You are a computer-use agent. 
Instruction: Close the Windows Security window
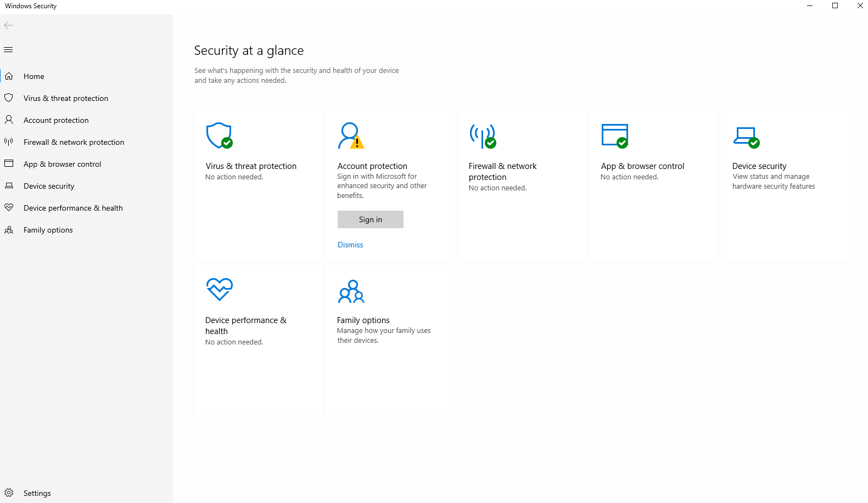[x=860, y=6]
